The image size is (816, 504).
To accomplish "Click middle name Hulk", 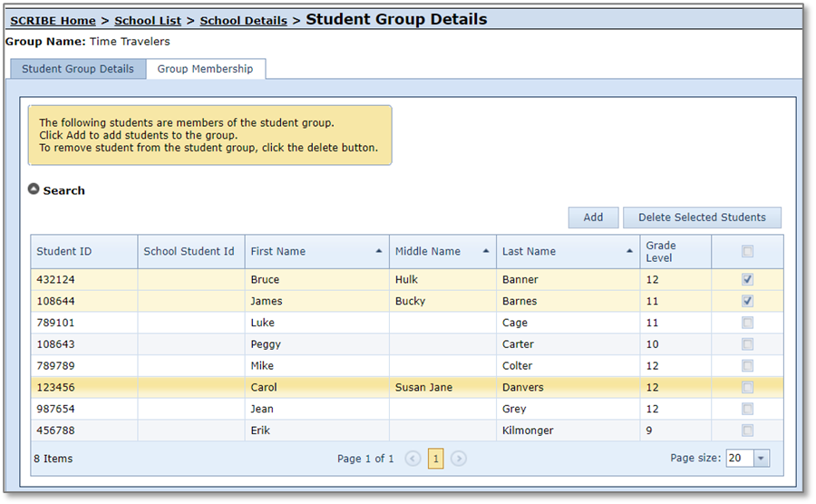I will (x=406, y=279).
